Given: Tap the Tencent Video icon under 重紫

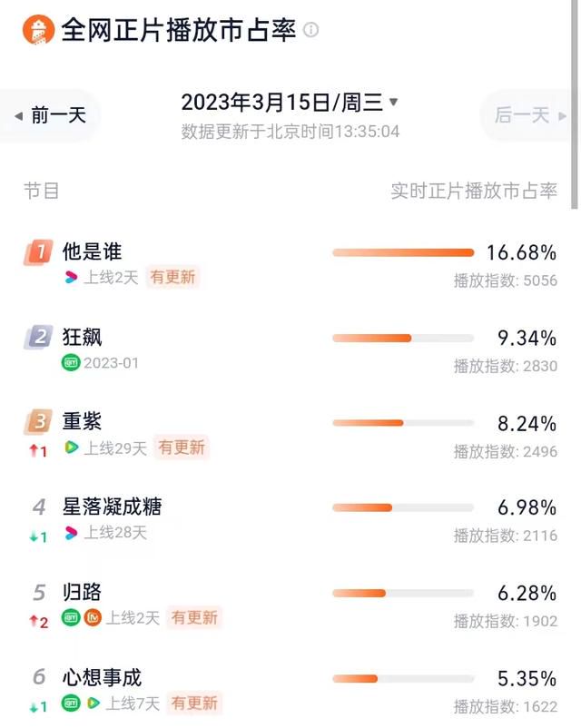Looking at the screenshot, I should pos(71,448).
